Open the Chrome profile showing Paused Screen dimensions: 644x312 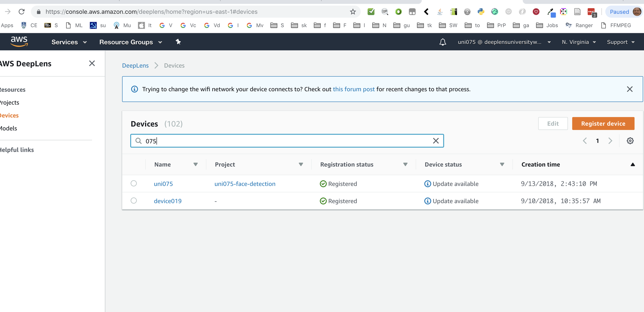[x=624, y=12]
